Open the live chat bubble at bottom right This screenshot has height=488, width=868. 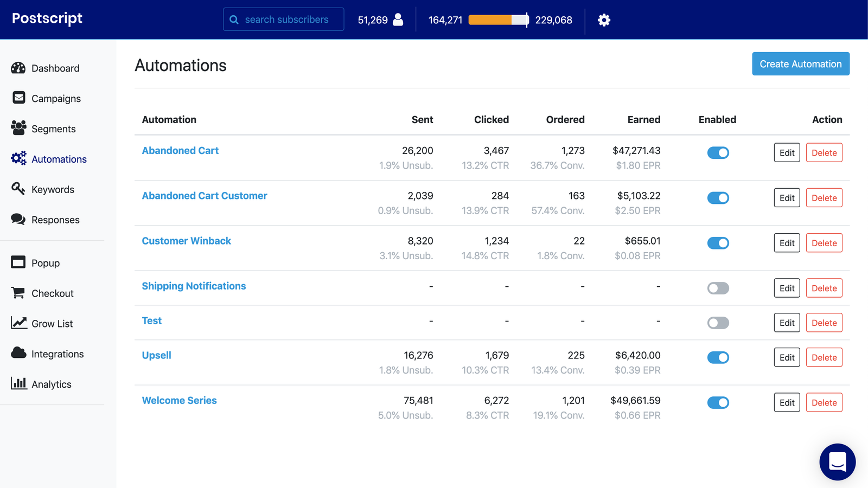tap(837, 462)
